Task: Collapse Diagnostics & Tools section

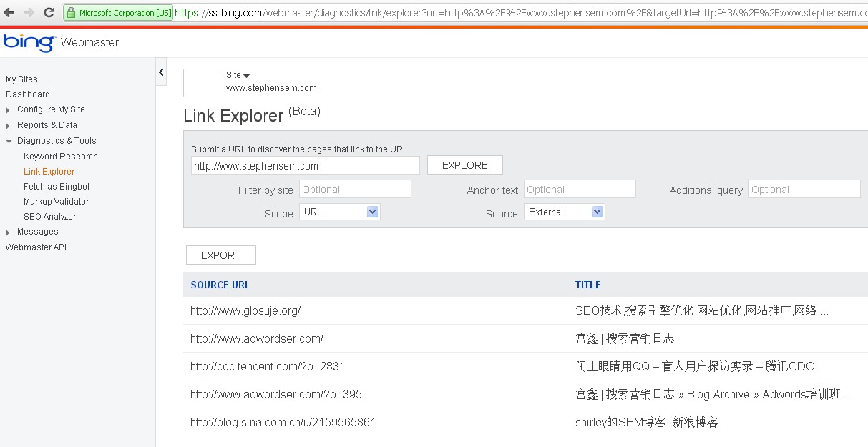Action: 9,142
